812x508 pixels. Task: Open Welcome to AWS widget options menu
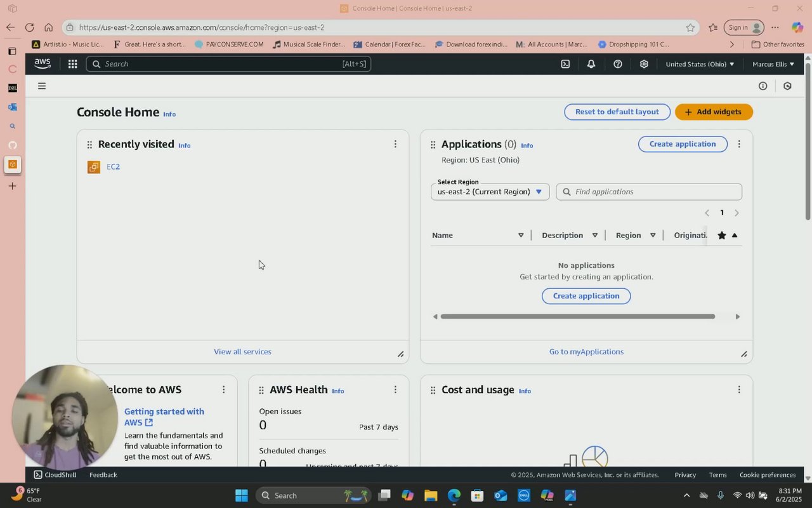click(x=223, y=389)
